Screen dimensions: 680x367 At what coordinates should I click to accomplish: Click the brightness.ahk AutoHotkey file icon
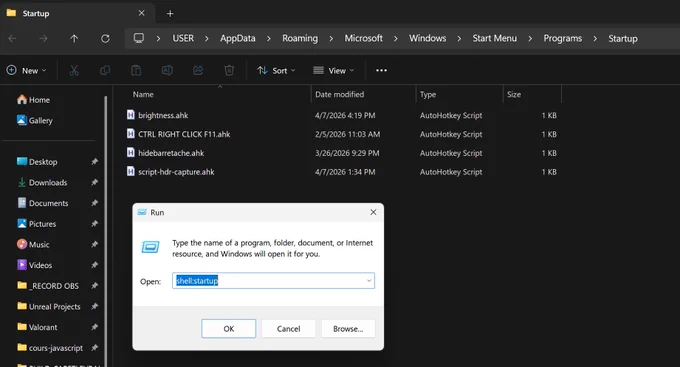point(131,115)
